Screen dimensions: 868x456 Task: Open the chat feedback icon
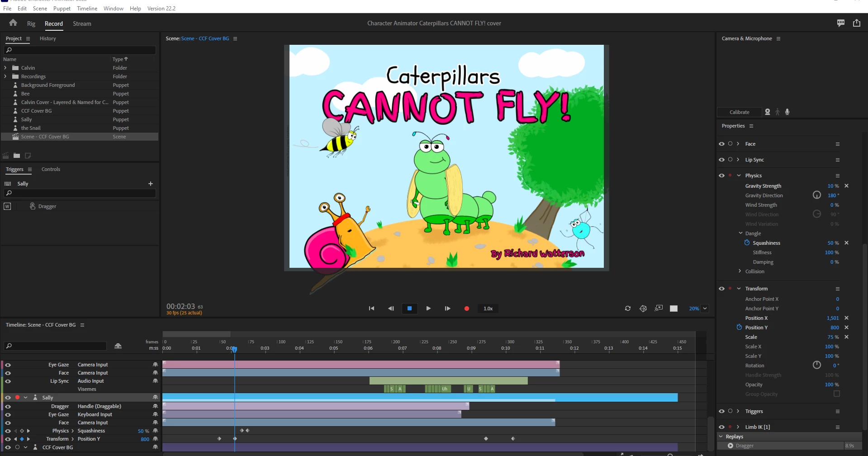coord(841,23)
